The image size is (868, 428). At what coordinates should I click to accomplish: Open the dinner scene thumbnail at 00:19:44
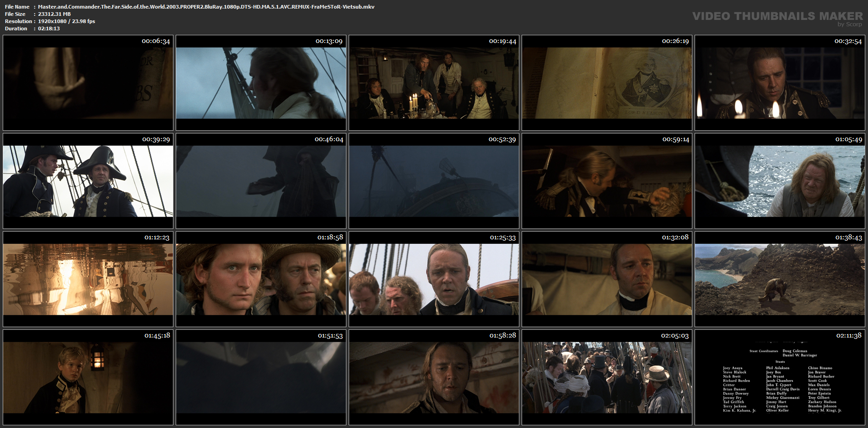434,83
